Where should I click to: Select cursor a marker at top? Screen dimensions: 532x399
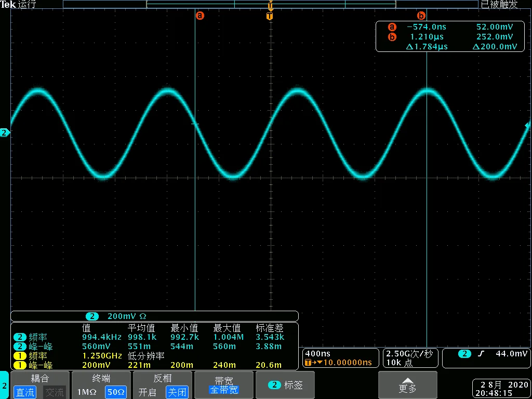pyautogui.click(x=199, y=16)
